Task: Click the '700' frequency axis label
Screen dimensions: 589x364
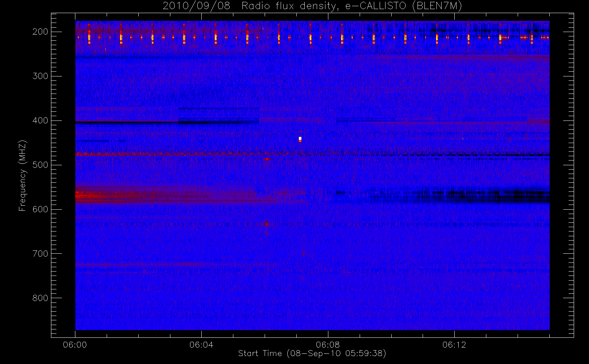Action: point(40,254)
